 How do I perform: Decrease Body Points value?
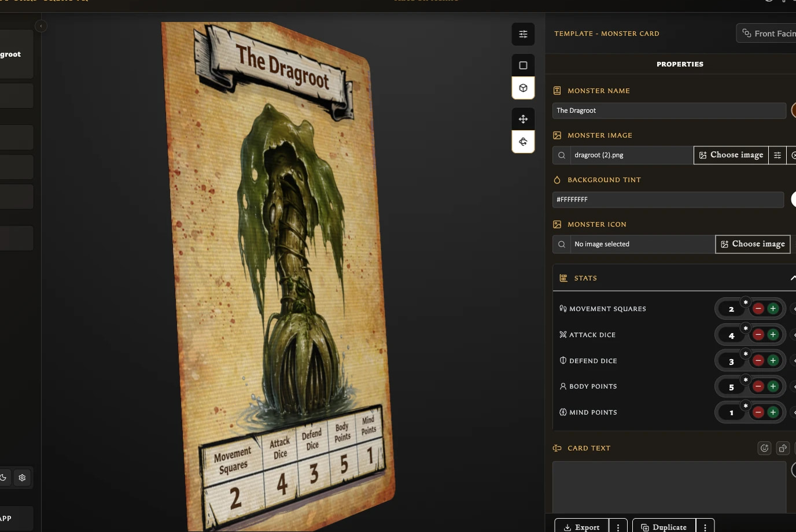coord(758,386)
